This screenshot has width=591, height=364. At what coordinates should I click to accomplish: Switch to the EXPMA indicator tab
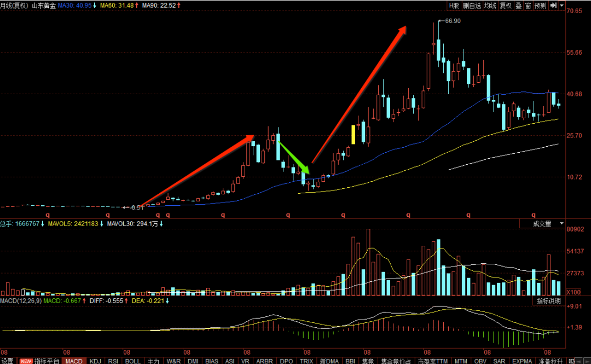[x=522, y=361]
